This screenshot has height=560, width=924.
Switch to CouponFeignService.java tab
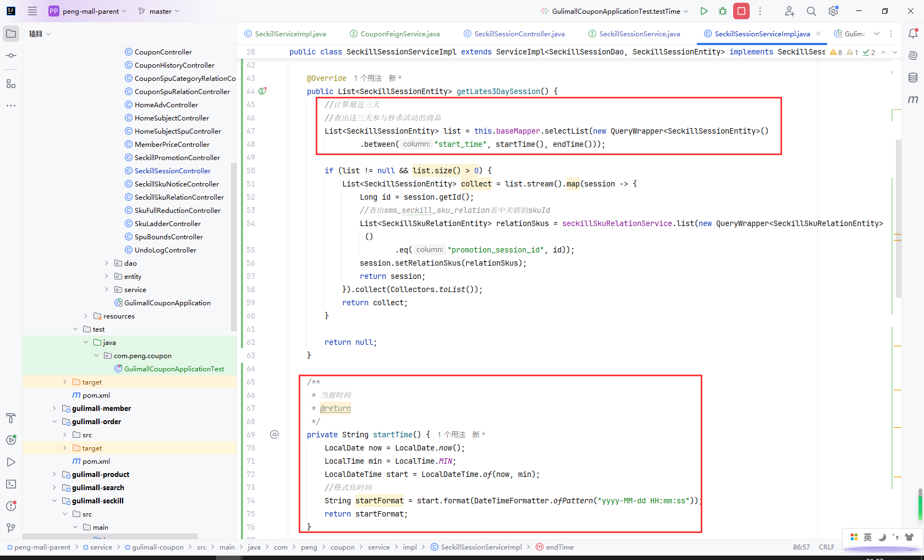point(395,34)
